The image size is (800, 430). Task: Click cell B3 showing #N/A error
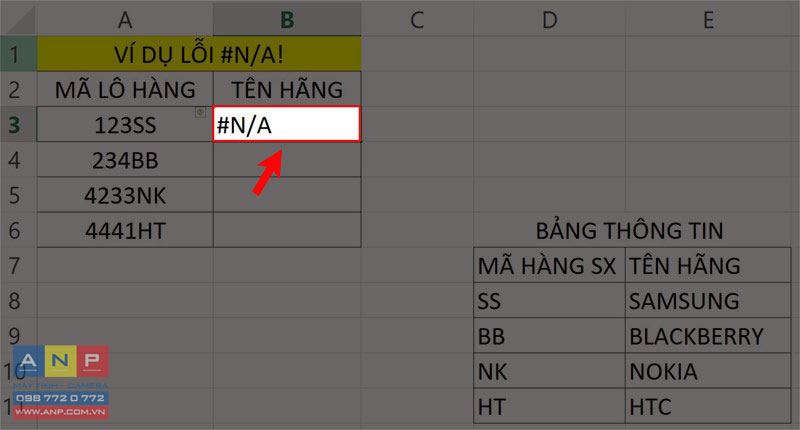(x=287, y=124)
